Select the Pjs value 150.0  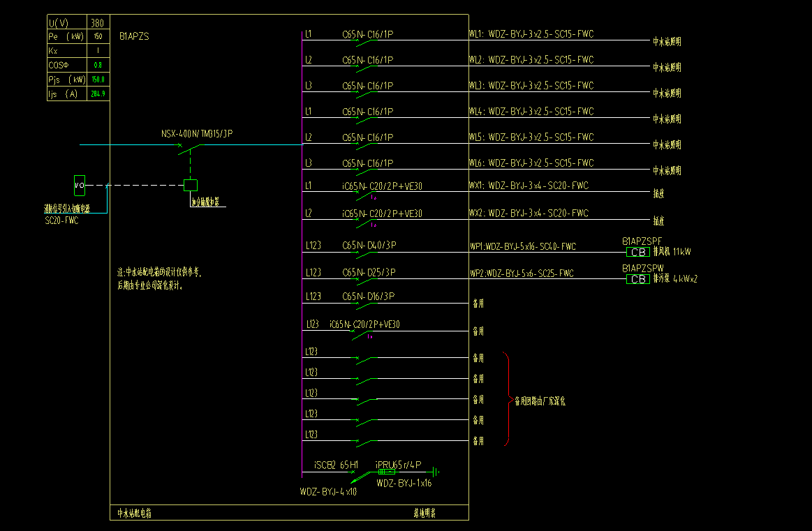[x=98, y=79]
